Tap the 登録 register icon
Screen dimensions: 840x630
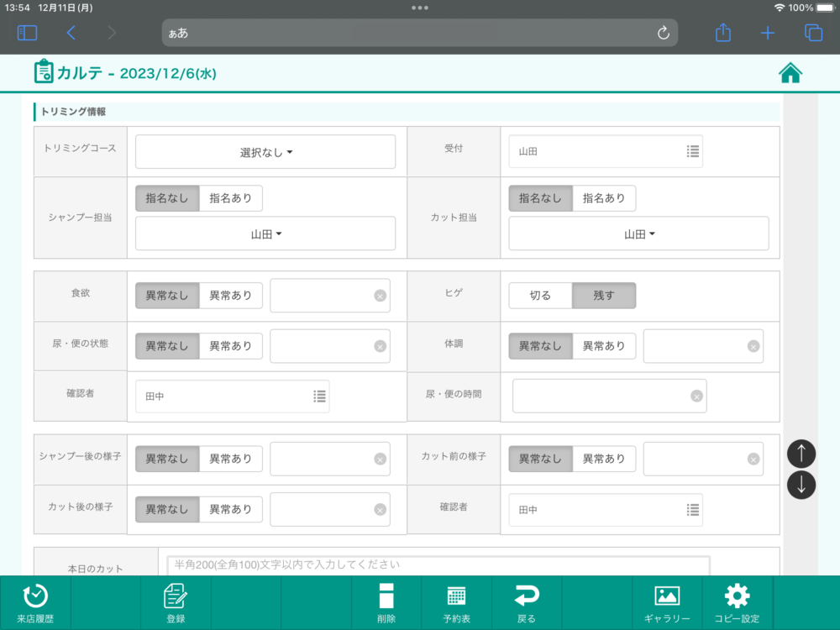(x=176, y=602)
